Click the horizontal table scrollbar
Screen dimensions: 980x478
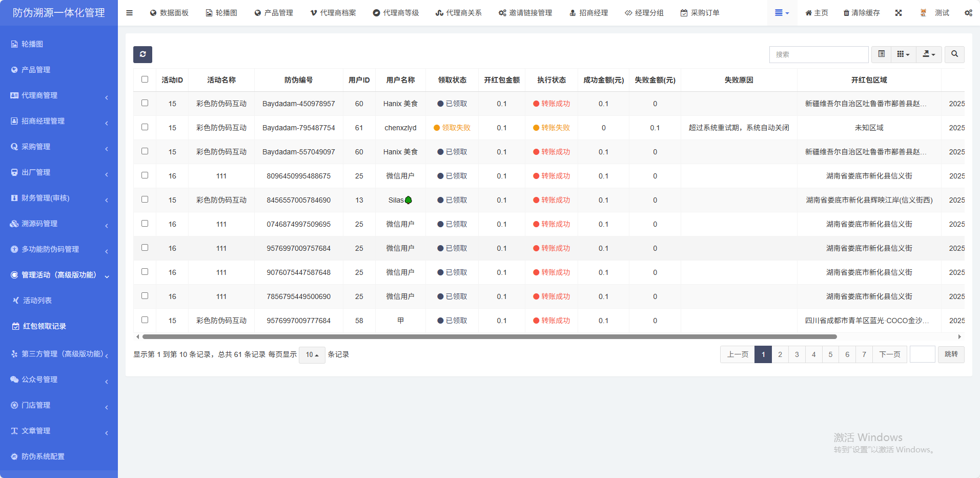(x=489, y=337)
